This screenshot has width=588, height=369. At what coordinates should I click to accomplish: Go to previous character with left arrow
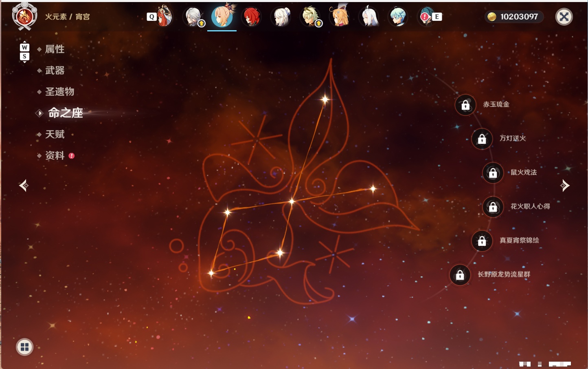tap(24, 186)
